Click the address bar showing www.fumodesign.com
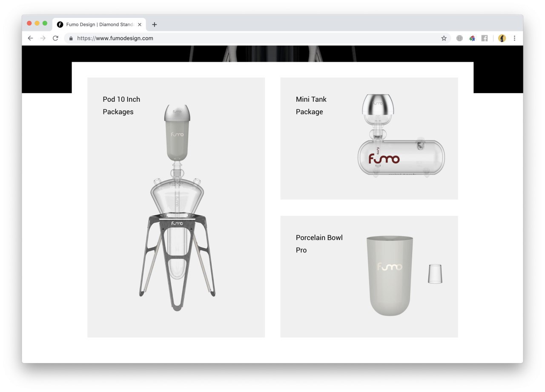 point(257,38)
